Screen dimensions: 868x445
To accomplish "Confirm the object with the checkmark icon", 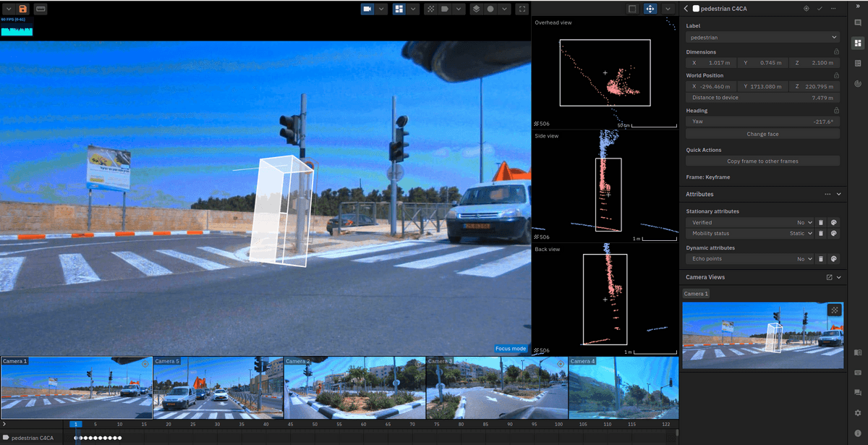I will tap(820, 9).
